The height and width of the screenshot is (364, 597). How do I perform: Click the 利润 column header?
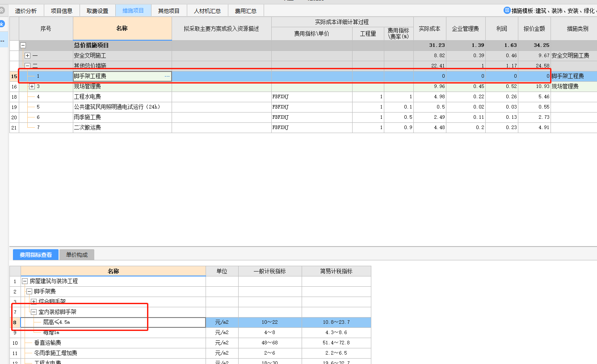coord(502,29)
